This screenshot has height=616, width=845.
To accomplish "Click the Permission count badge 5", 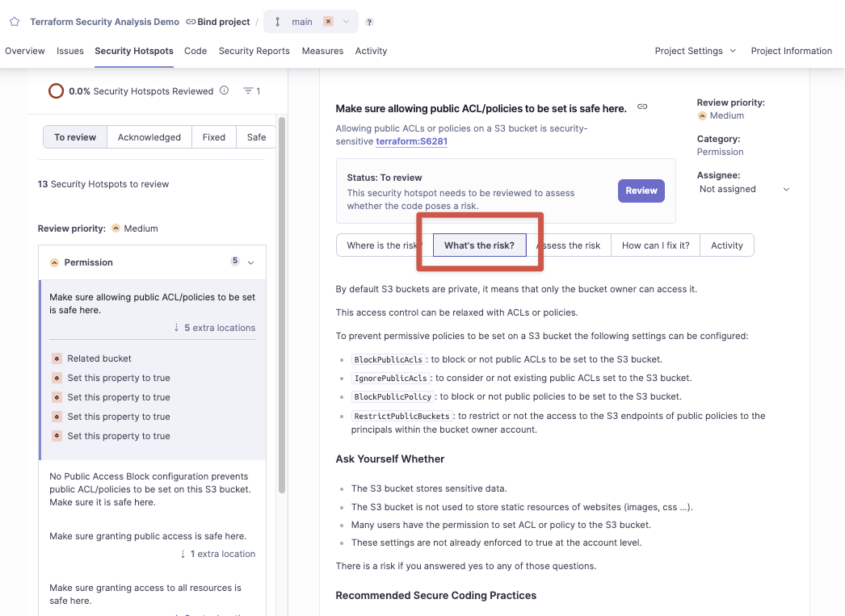I will click(235, 261).
